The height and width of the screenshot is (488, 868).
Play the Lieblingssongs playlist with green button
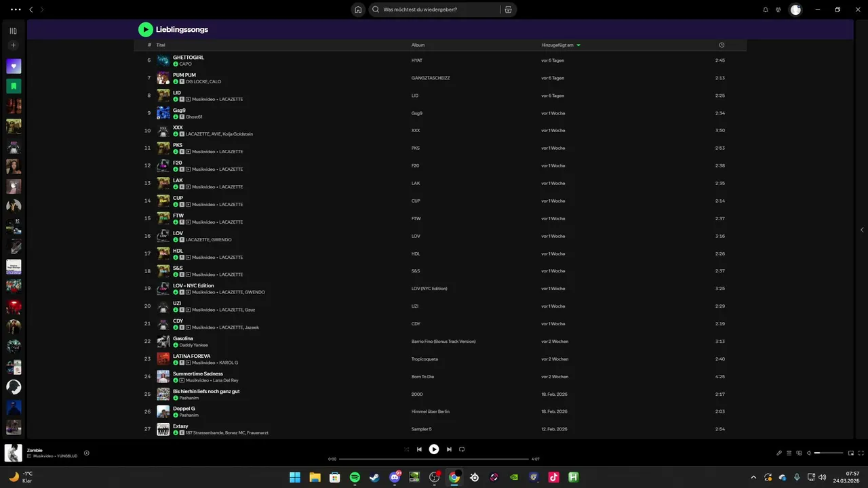coord(145,29)
